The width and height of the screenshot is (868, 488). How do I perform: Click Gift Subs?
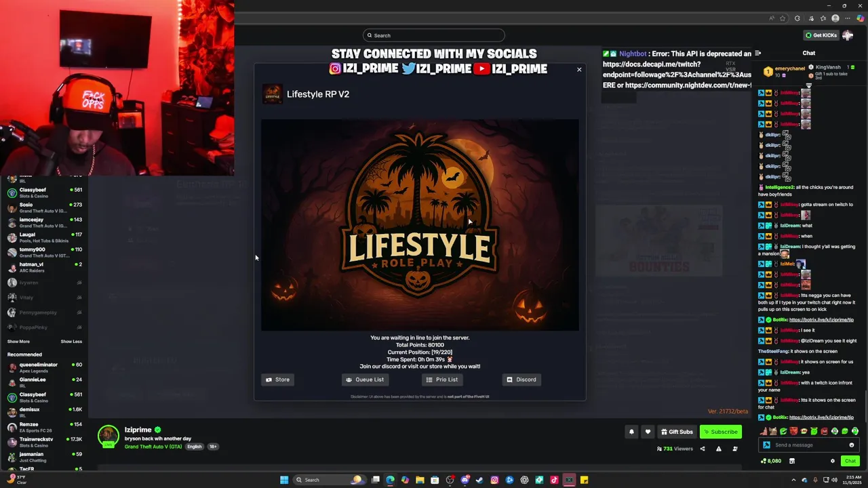pyautogui.click(x=677, y=432)
